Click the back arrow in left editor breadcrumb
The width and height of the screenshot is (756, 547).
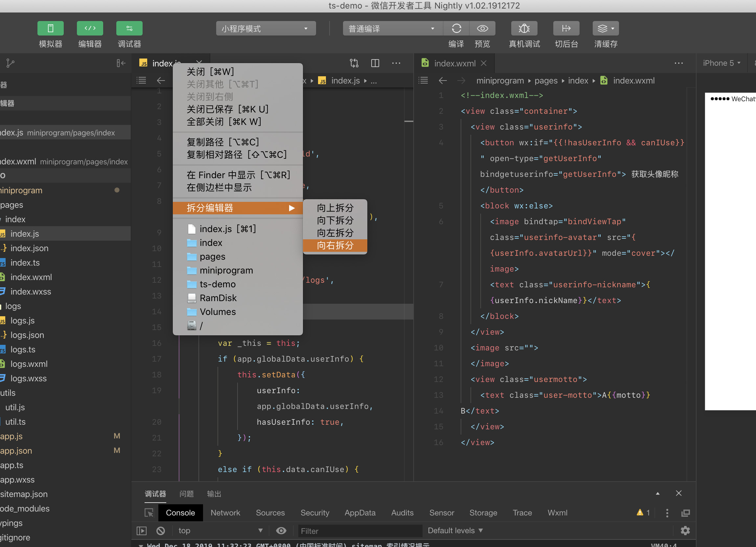[x=161, y=81]
